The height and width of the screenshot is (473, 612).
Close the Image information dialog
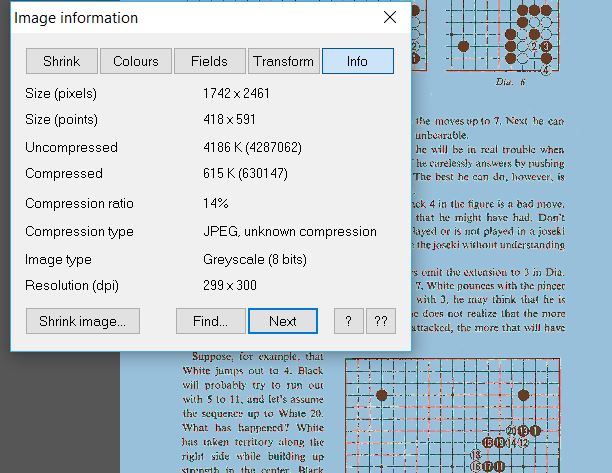point(389,18)
